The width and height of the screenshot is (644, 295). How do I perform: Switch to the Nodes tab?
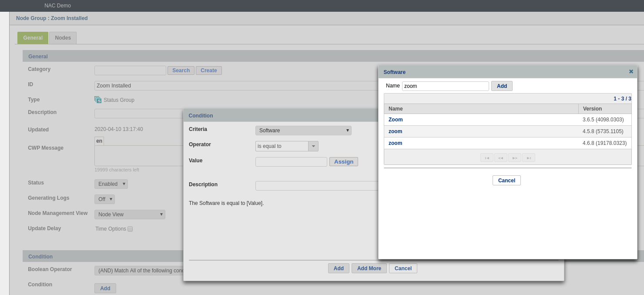click(63, 38)
